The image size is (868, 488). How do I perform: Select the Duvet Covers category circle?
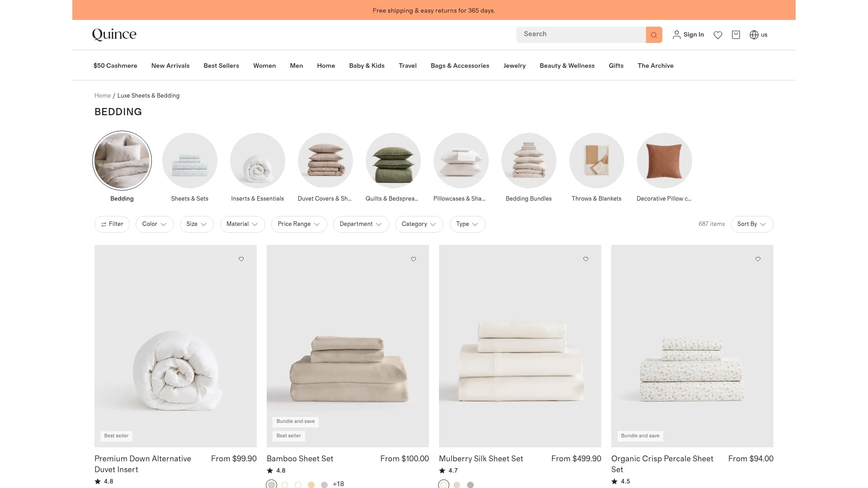325,160
